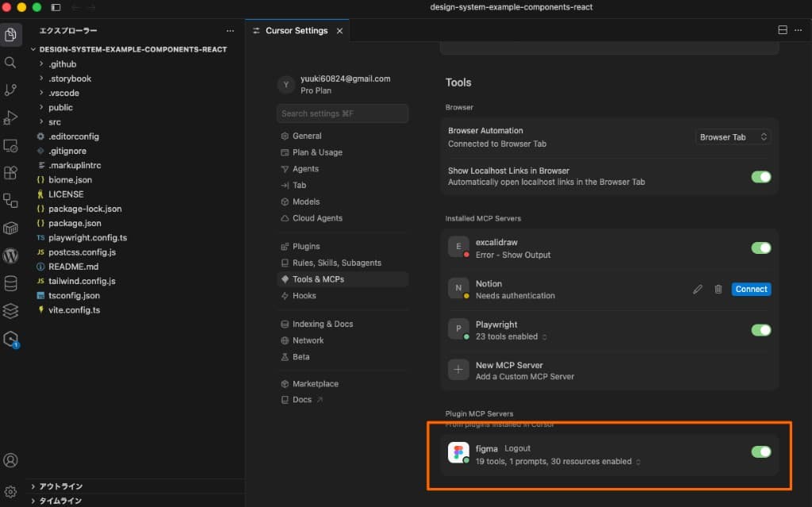The image size is (812, 507).
Task: Click the figma Logout link
Action: pos(517,448)
